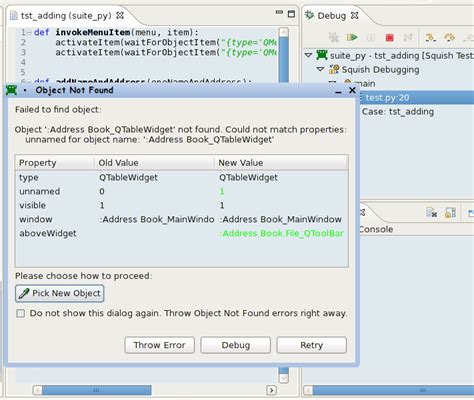Stop the test with red Terminate icon
Screen dimensions: 474x400
pos(389,38)
